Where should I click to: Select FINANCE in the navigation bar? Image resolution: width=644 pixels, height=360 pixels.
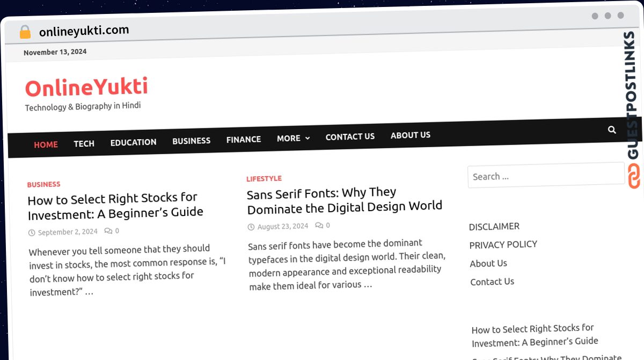pyautogui.click(x=244, y=140)
